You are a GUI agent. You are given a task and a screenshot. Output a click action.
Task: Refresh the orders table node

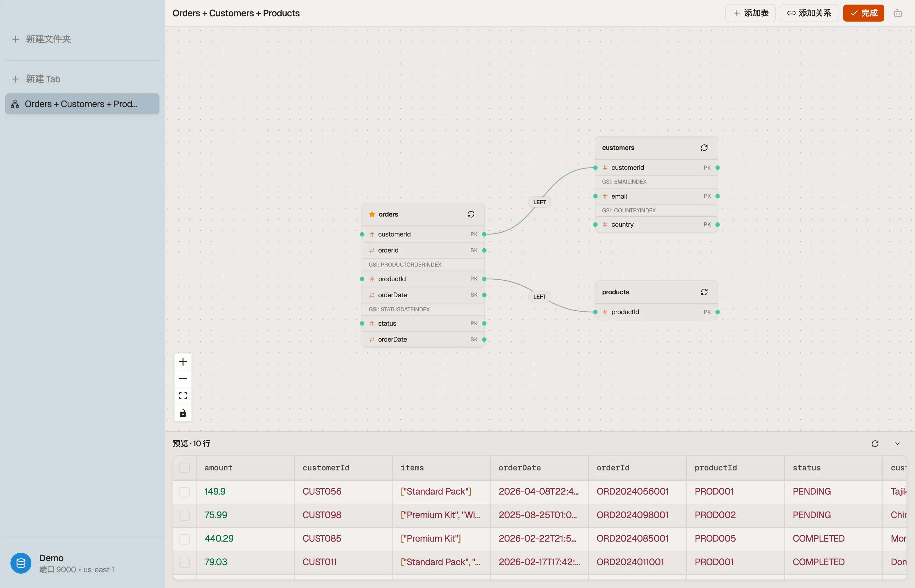pyautogui.click(x=471, y=214)
